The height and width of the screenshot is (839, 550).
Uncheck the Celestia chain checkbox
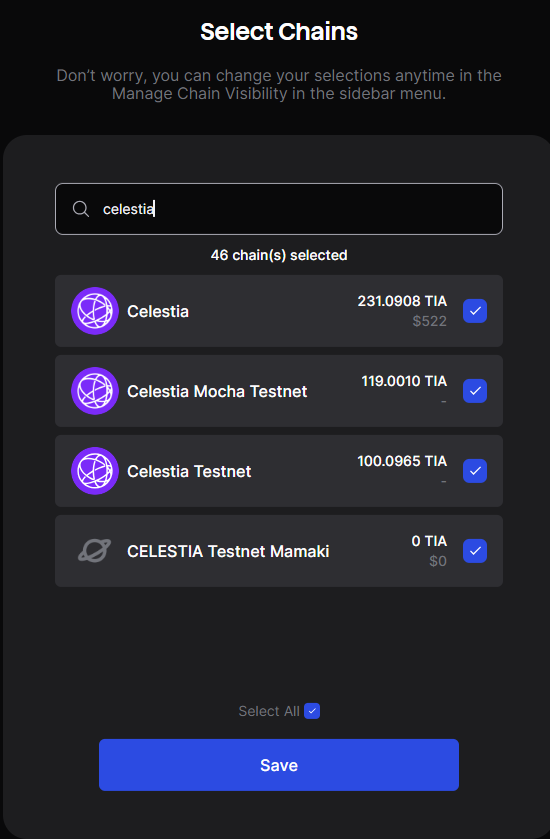click(475, 311)
